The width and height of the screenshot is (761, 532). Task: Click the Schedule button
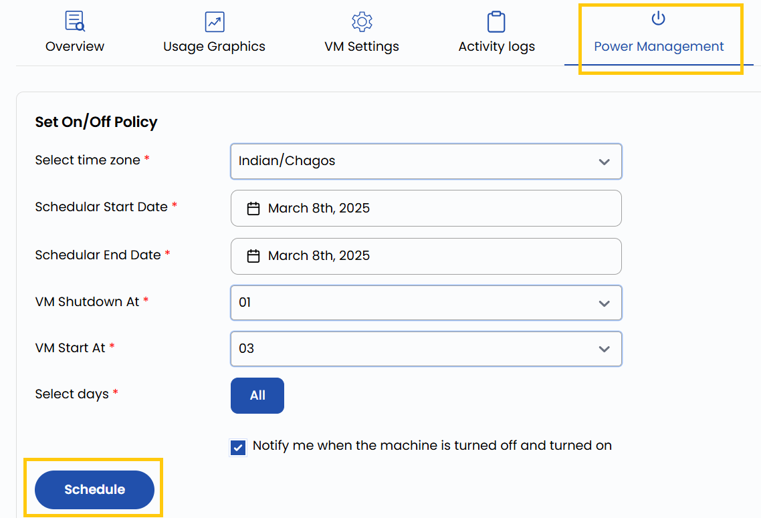coord(94,489)
